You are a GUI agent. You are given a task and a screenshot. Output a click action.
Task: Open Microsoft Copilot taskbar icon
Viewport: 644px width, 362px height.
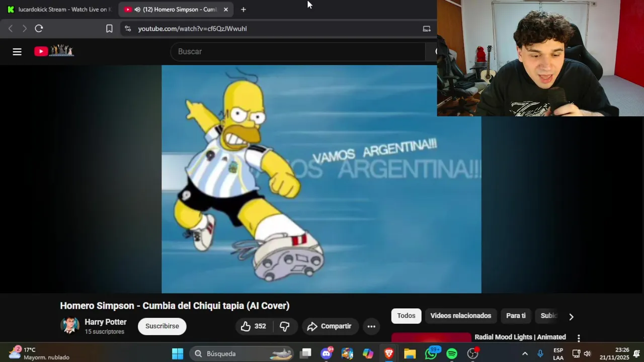click(368, 354)
